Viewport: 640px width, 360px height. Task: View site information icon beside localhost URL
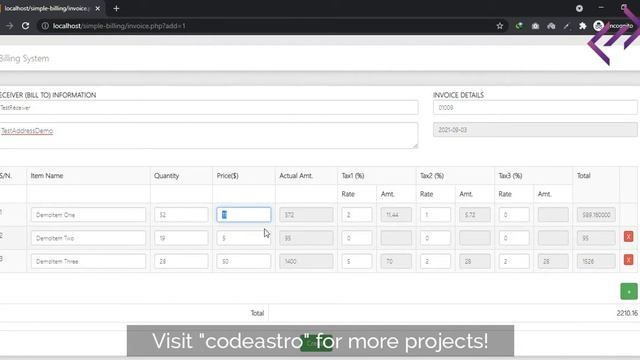click(45, 26)
